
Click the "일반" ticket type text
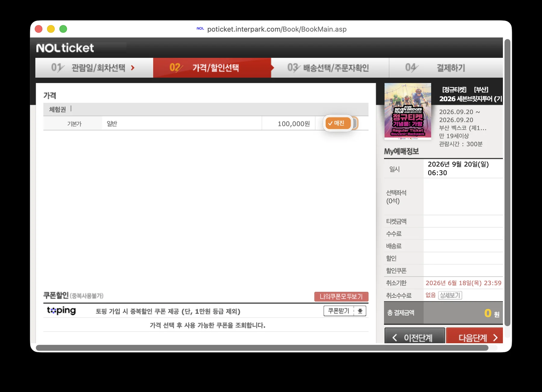(112, 123)
